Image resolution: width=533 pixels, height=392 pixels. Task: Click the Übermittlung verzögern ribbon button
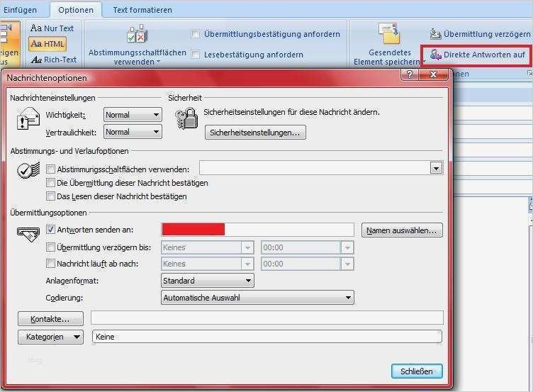[480, 34]
